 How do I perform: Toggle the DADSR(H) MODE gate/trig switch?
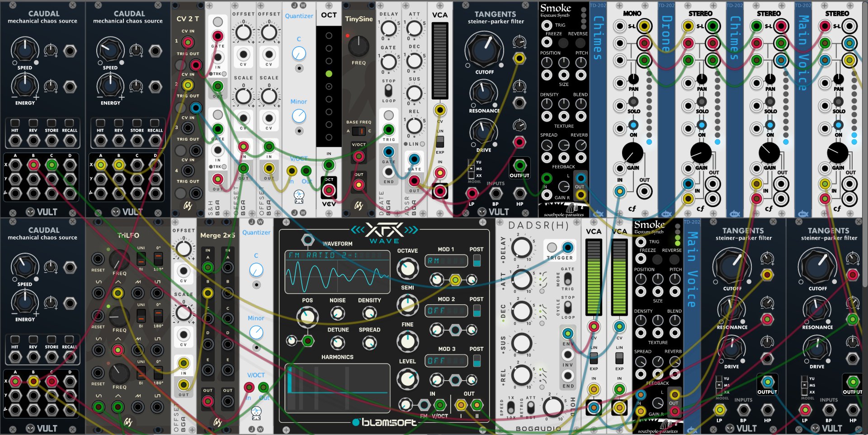[568, 279]
